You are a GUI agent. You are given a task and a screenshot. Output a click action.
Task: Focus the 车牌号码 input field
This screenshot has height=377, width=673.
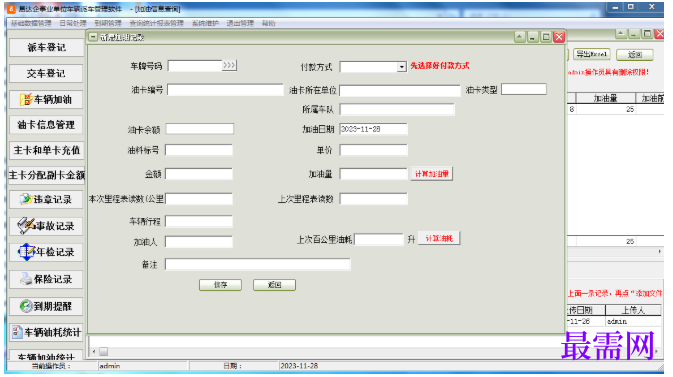(x=195, y=66)
